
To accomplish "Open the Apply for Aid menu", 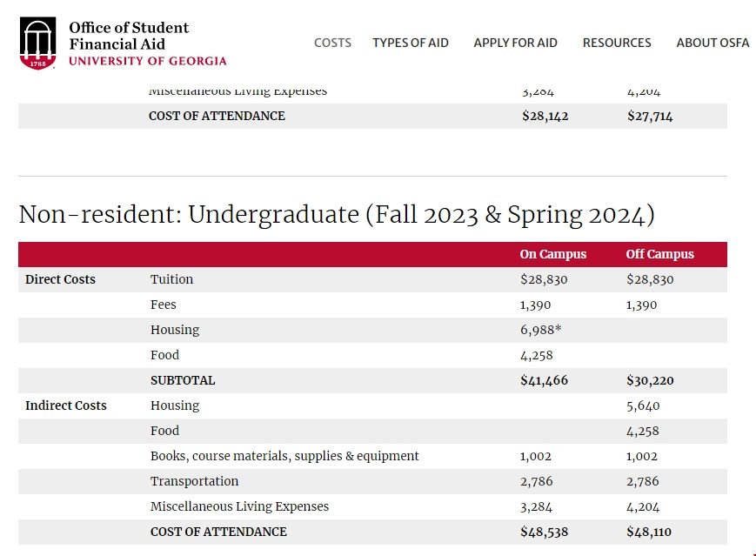I will point(515,43).
